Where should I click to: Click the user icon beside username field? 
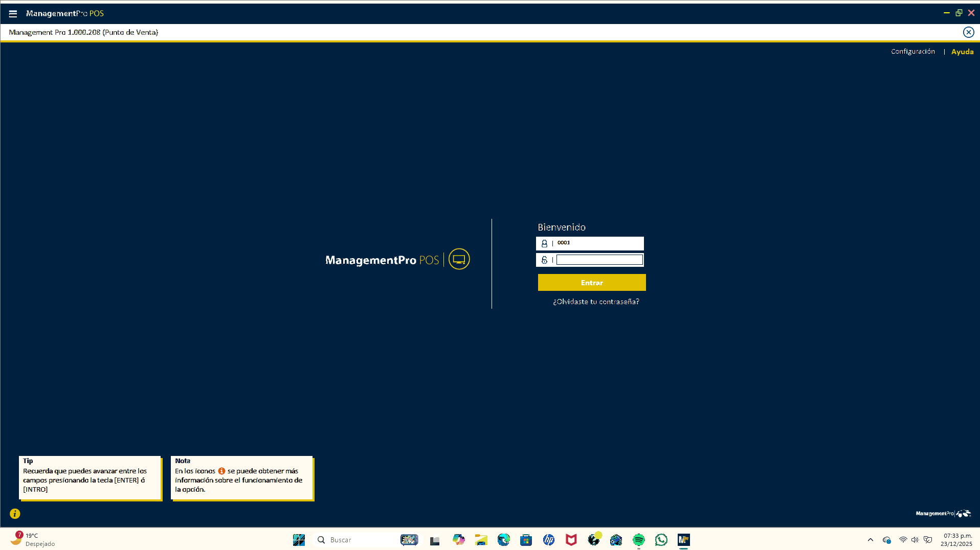[544, 244]
